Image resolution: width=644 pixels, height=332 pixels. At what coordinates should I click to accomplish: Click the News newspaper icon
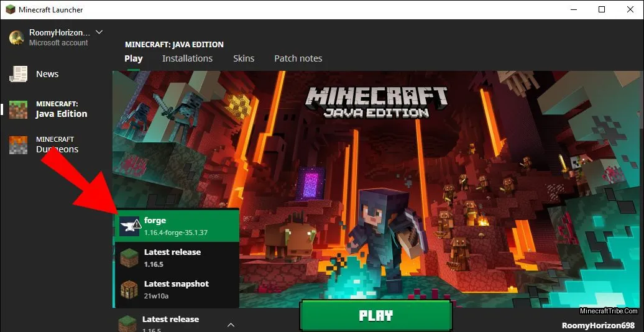[19, 74]
